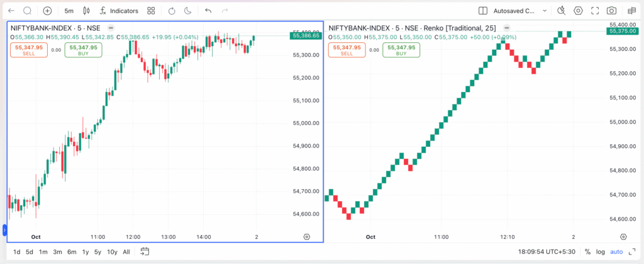Toggle auto scale on price axis
The height and width of the screenshot is (264, 644).
click(x=616, y=251)
